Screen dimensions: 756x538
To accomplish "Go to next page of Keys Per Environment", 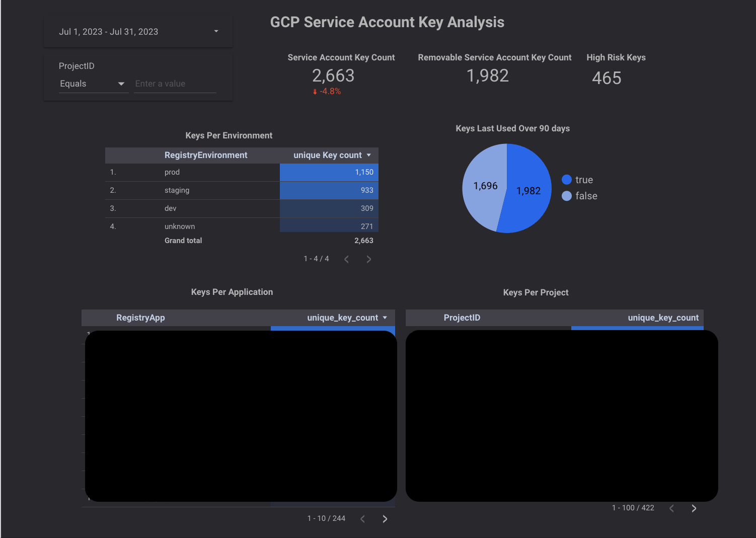I will click(368, 259).
